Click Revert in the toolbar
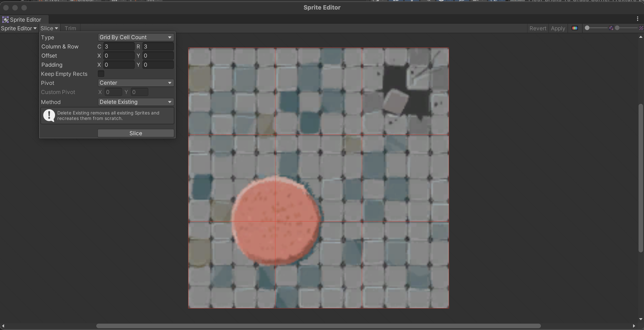 [x=538, y=28]
